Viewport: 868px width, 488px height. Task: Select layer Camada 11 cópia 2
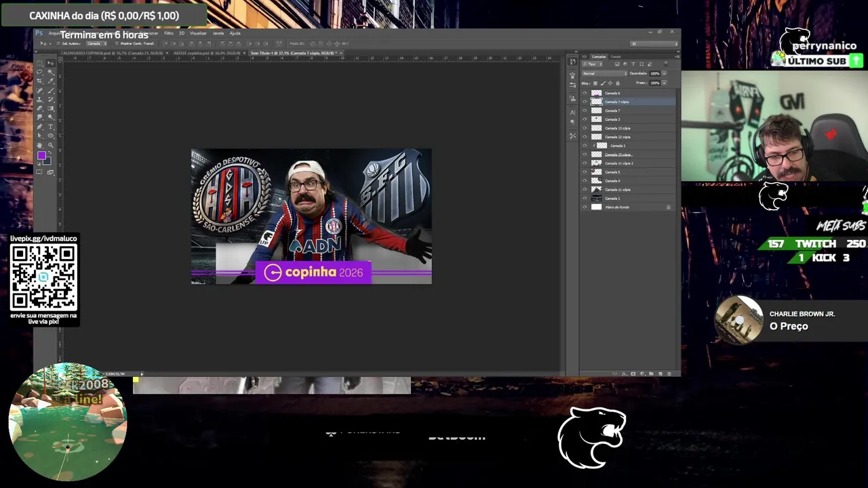tap(628, 163)
